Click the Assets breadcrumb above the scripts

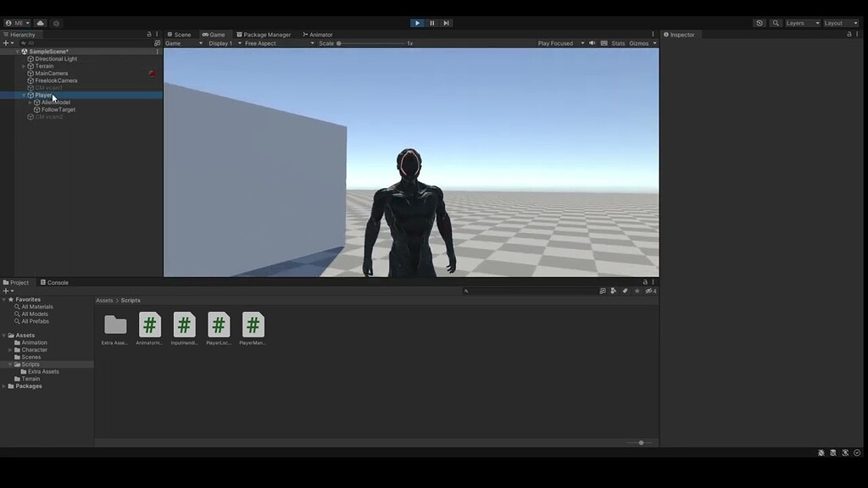[x=103, y=300]
